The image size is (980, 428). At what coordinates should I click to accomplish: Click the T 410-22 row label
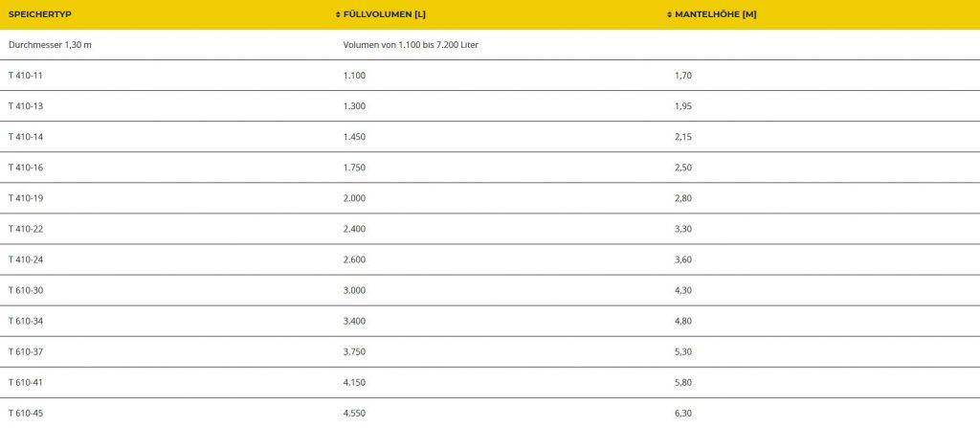[26, 229]
